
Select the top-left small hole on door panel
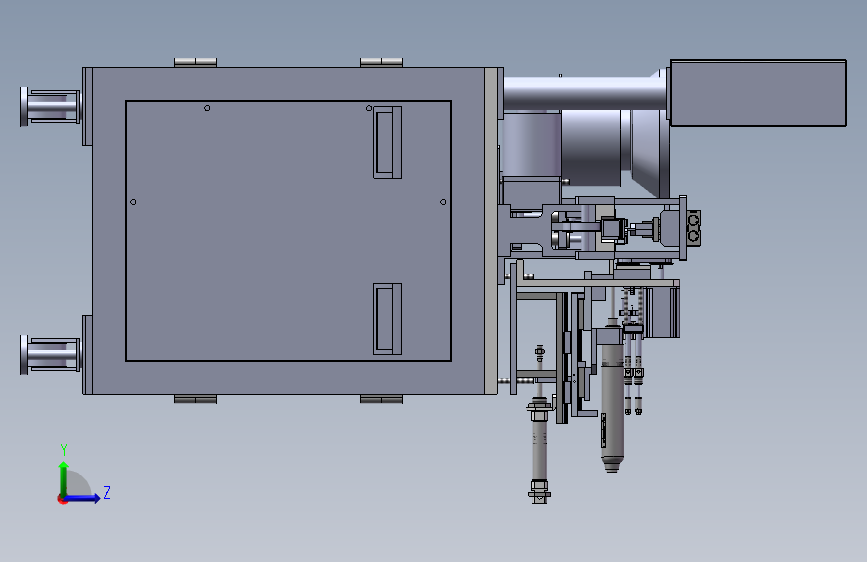click(207, 108)
